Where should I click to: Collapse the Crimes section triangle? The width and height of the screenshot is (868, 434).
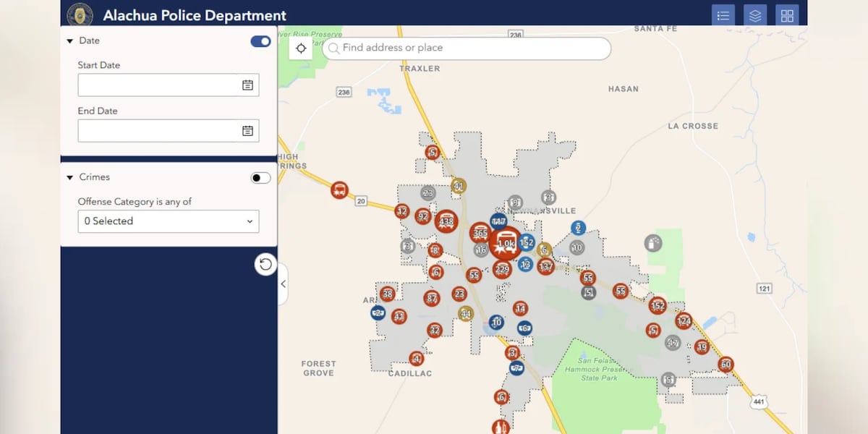[70, 177]
